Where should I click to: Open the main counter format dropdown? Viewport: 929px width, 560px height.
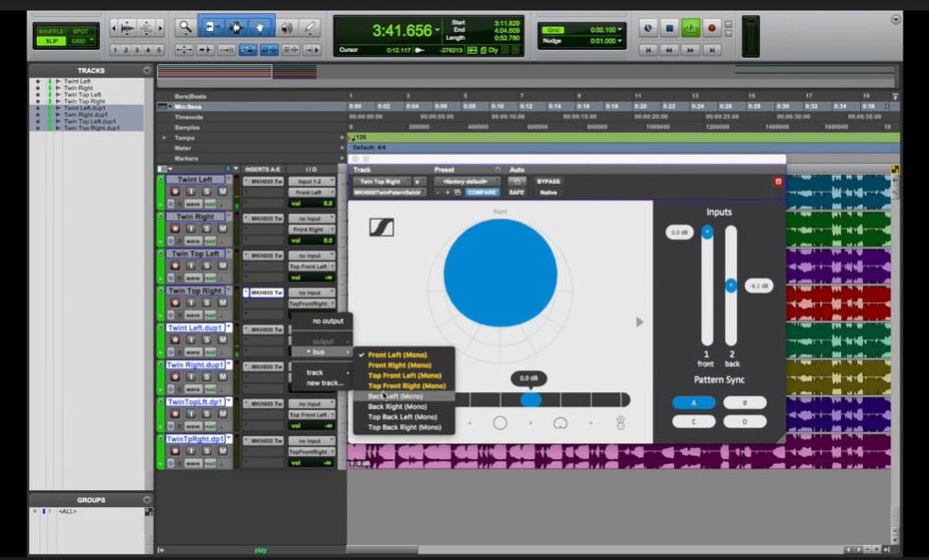point(438,30)
